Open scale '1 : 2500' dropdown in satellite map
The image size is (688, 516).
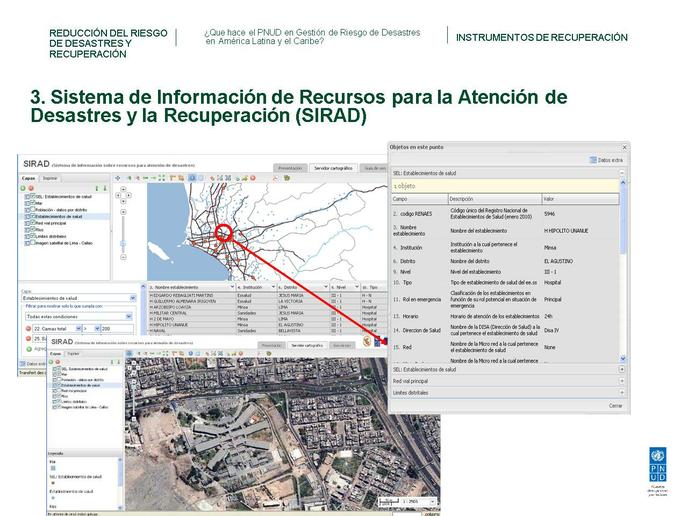[x=432, y=501]
